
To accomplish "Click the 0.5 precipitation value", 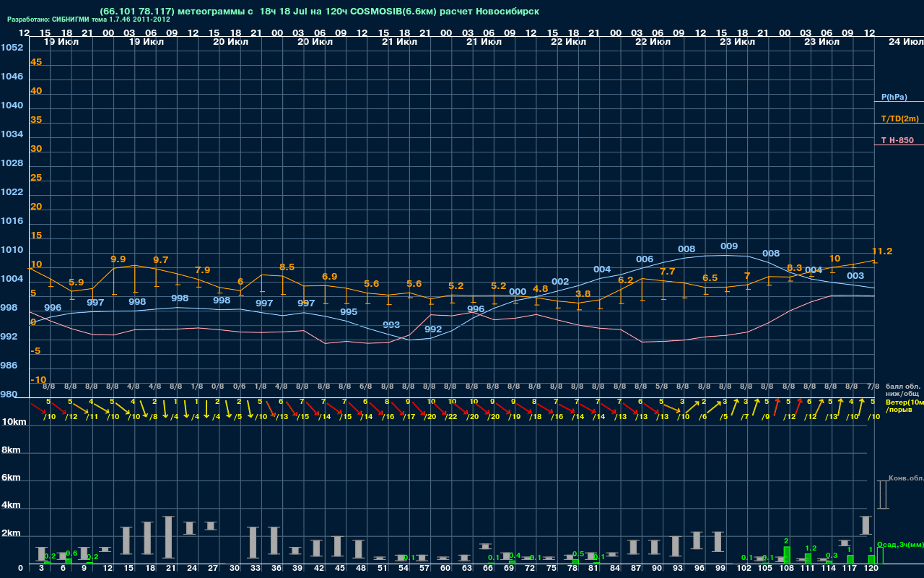I will [x=577, y=554].
